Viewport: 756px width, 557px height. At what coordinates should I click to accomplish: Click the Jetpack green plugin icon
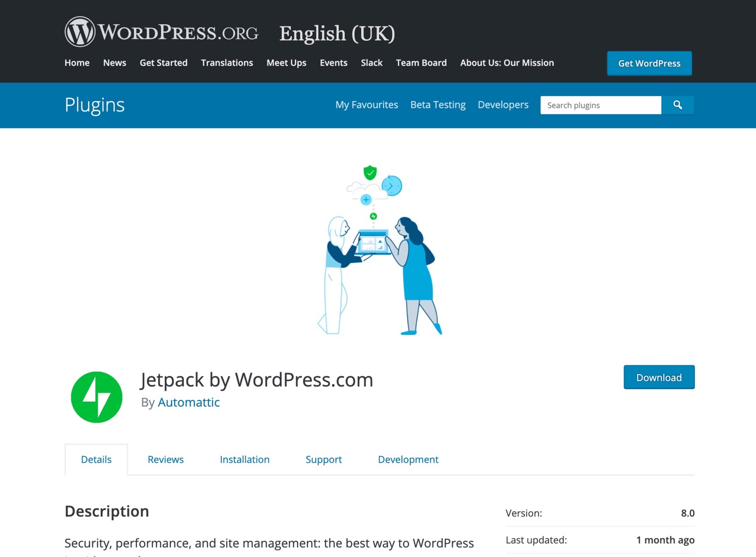(96, 397)
